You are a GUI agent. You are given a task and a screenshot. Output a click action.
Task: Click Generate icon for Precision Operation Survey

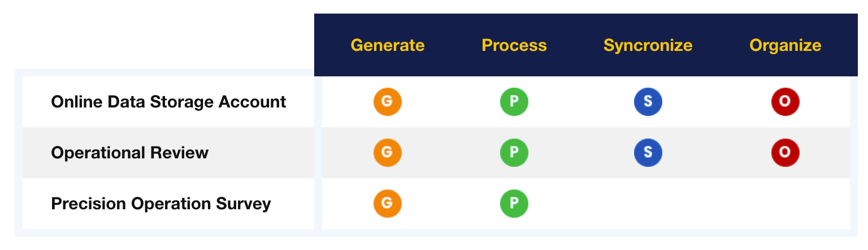point(388,204)
